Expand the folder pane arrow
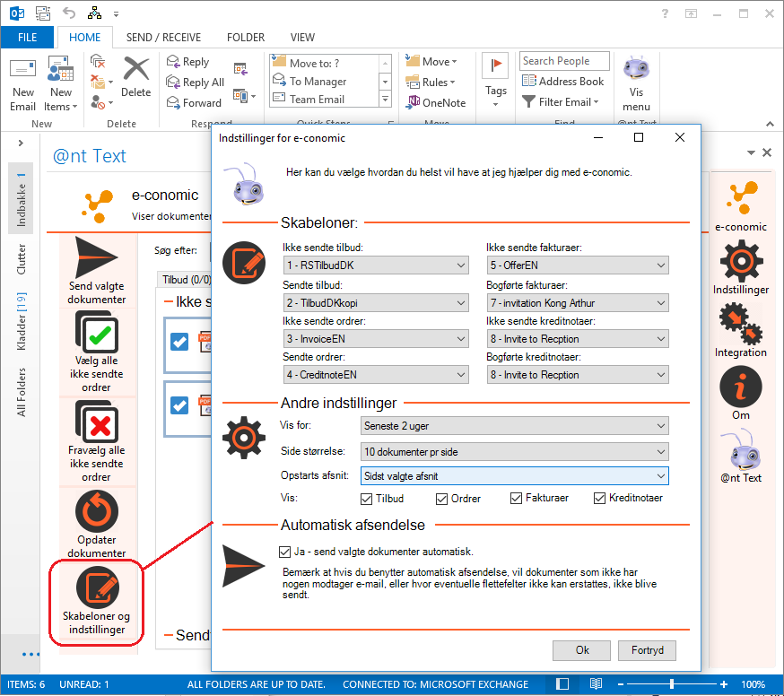This screenshot has width=784, height=696. pos(21,143)
